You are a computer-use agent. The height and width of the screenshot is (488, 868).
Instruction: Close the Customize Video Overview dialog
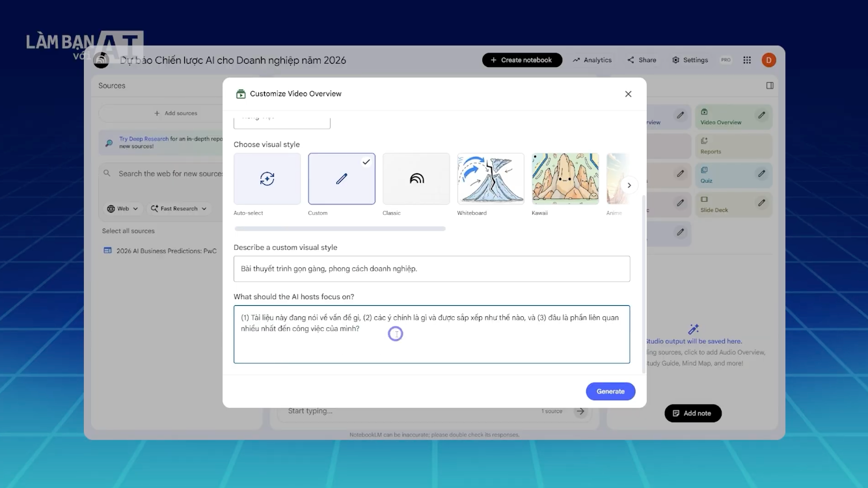click(x=628, y=94)
